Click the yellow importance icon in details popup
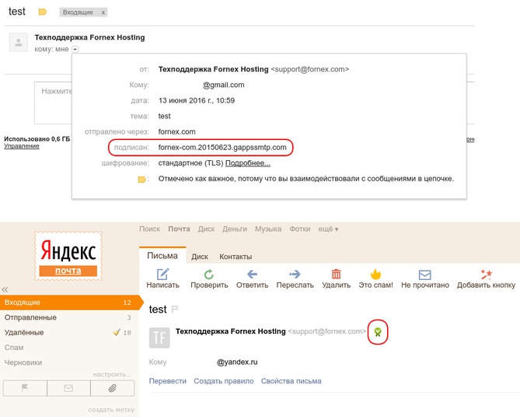This screenshot has height=420, width=520. (x=142, y=180)
